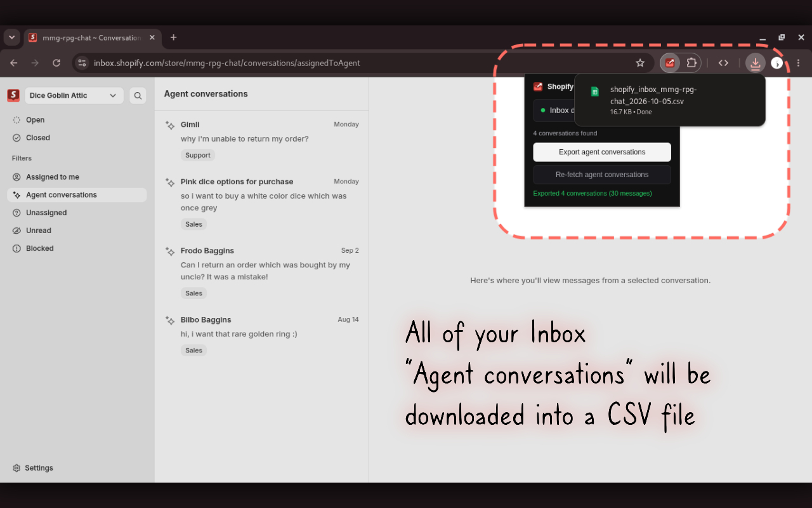The height and width of the screenshot is (508, 812).
Task: Select the mmg-rpg-chat Conversations tab
Action: pyautogui.click(x=92, y=37)
